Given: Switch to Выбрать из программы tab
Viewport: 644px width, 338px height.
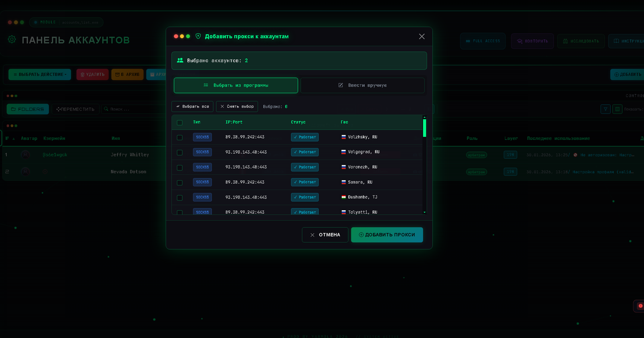Looking at the screenshot, I should 236,86.
